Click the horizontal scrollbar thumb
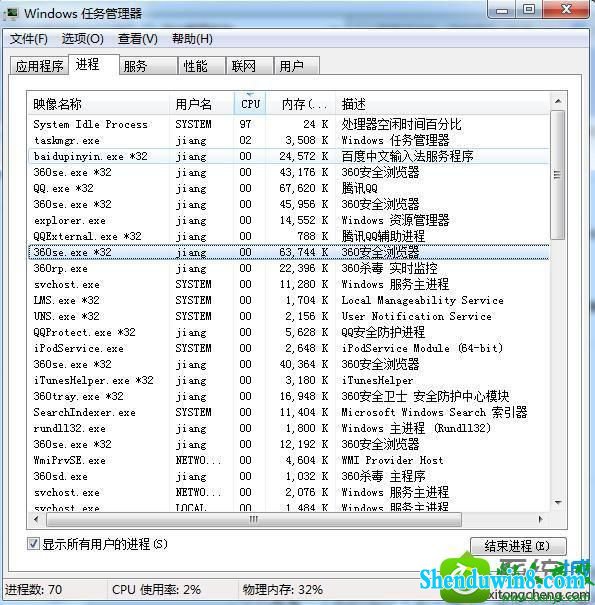 [254, 520]
